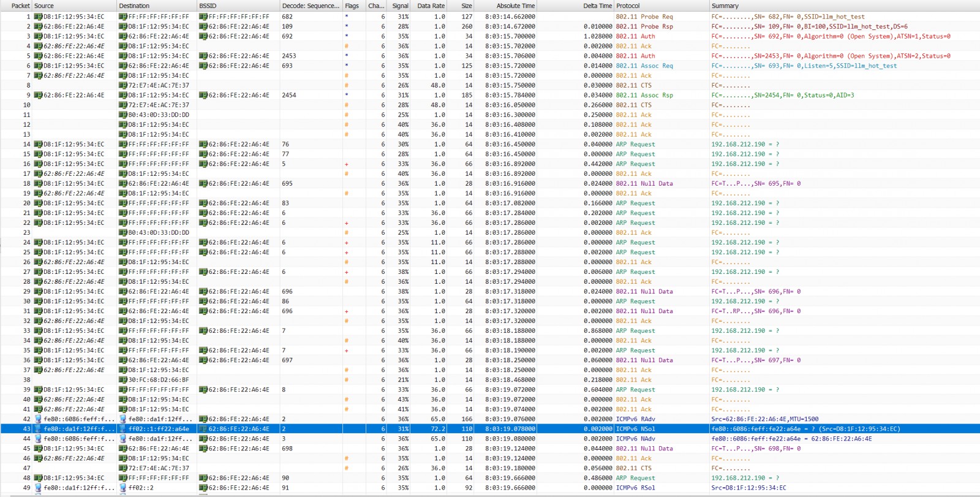Viewport: 980px width, 497px height.
Task: Click destination node icon for B0:43:0D:33:DD:DD in packet 11
Action: (x=123, y=115)
